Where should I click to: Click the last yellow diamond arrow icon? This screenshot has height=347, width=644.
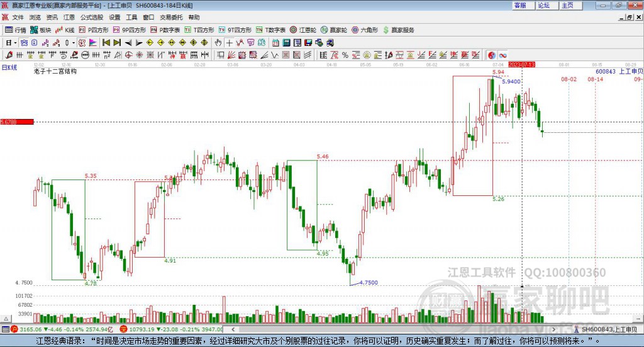coord(204,42)
